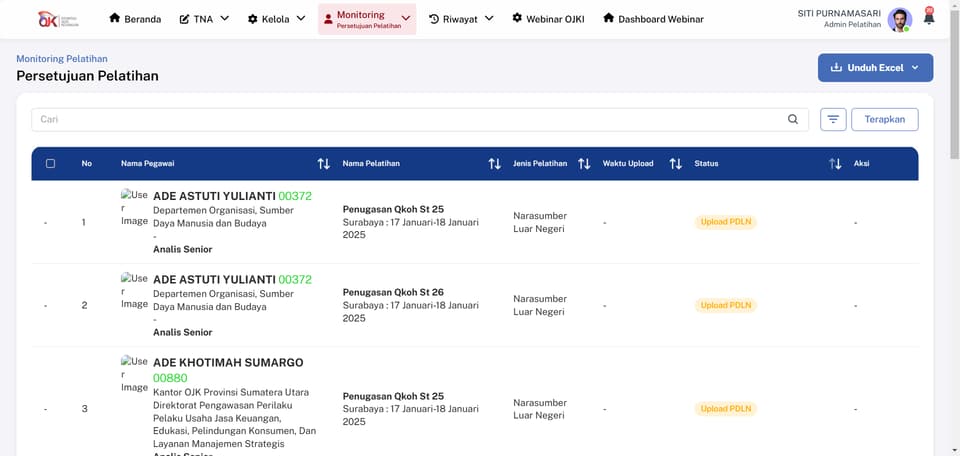Click Narasumber Luar Negeri in row 2
The image size is (960, 456).
pyautogui.click(x=540, y=305)
